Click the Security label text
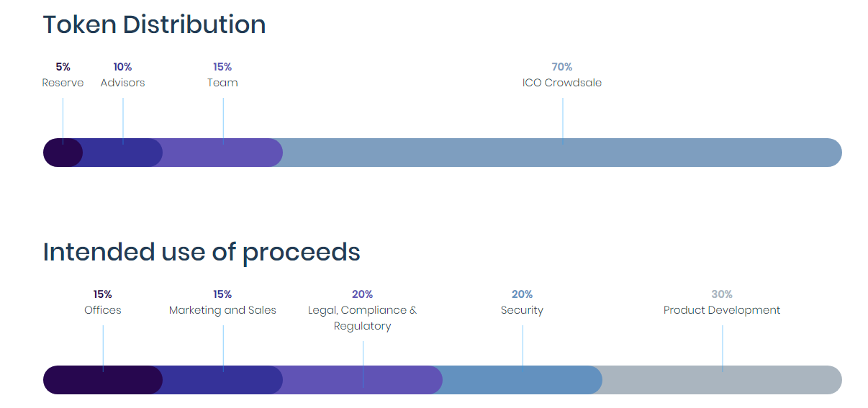868x408 pixels. click(522, 310)
